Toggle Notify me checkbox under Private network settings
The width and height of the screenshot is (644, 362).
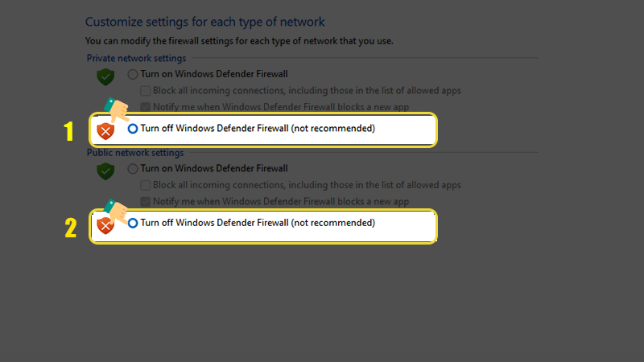click(146, 106)
